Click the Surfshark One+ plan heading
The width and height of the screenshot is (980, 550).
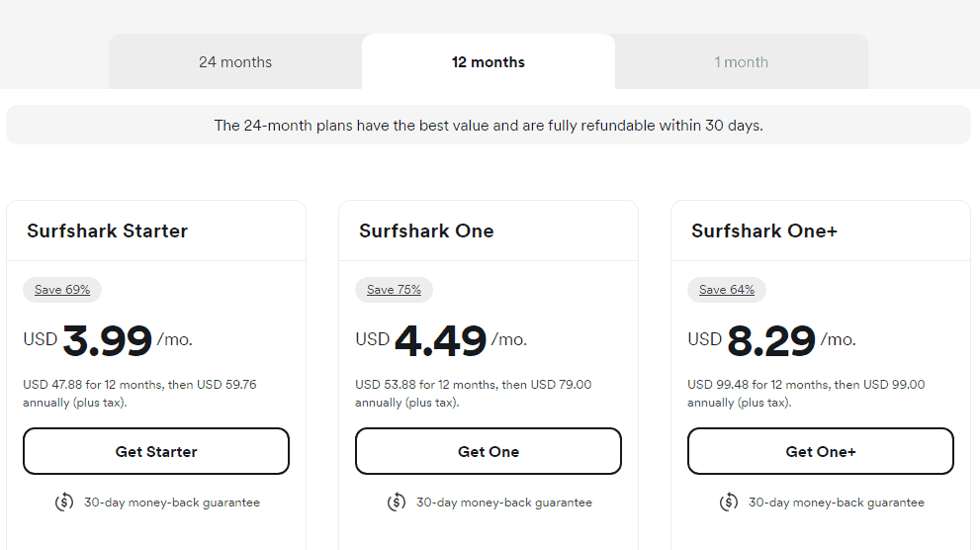(x=763, y=230)
